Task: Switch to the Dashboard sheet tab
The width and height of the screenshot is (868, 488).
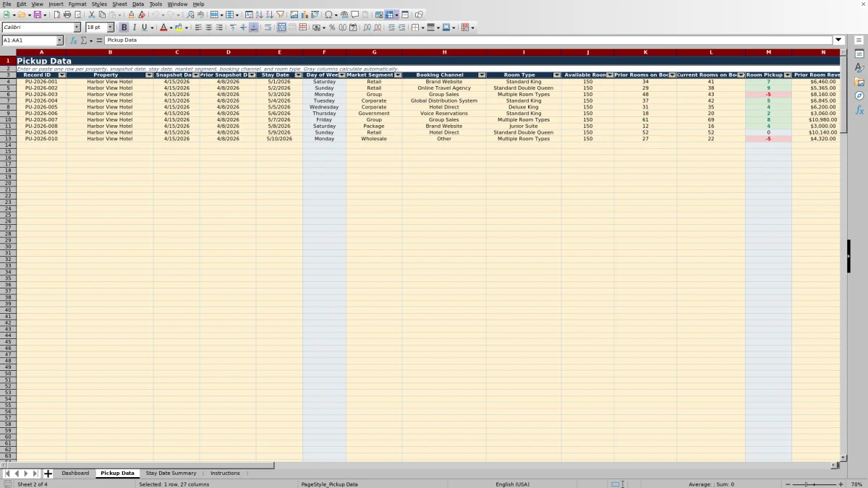Action: 75,474
